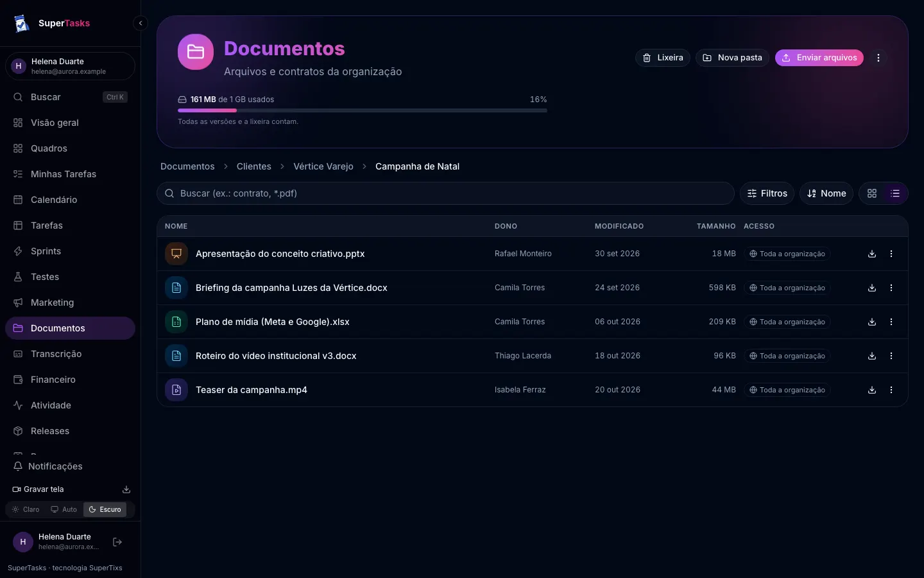The image size is (924, 578).
Task: Open Notificações in the sidebar
Action: (70, 466)
